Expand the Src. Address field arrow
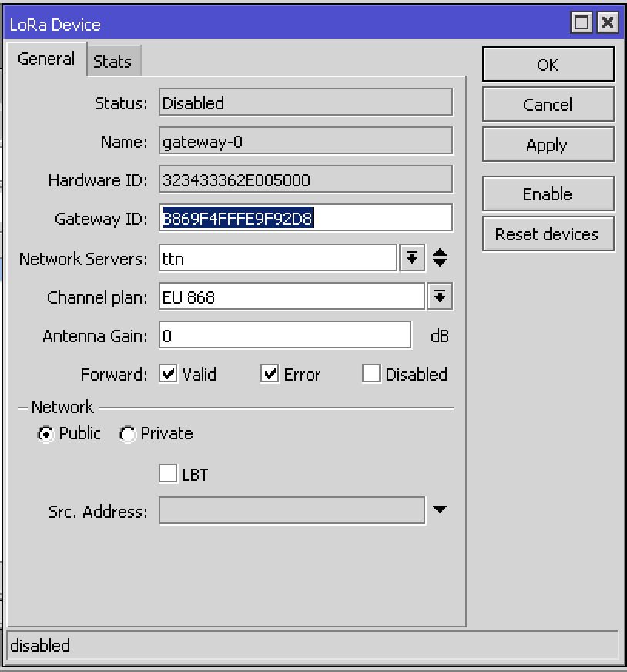The width and height of the screenshot is (627, 672). click(x=440, y=509)
